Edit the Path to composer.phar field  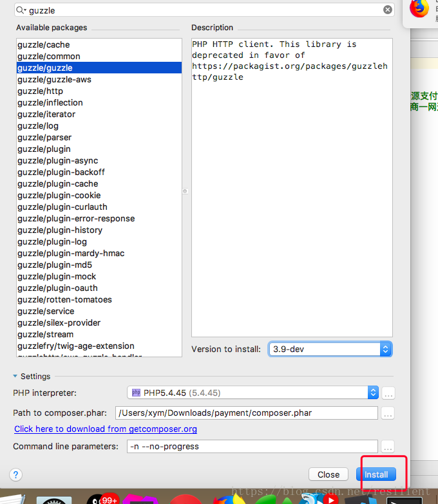246,413
